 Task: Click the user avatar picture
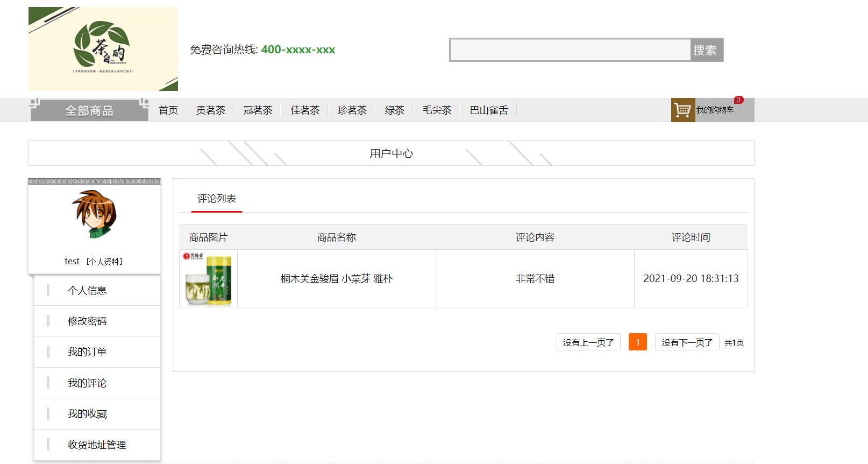click(x=95, y=214)
